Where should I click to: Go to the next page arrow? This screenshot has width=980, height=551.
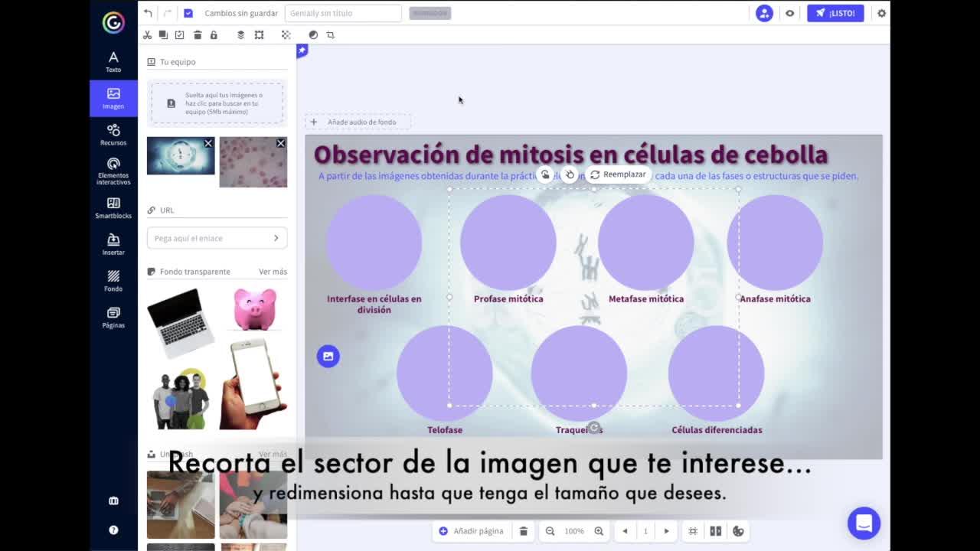coord(666,531)
